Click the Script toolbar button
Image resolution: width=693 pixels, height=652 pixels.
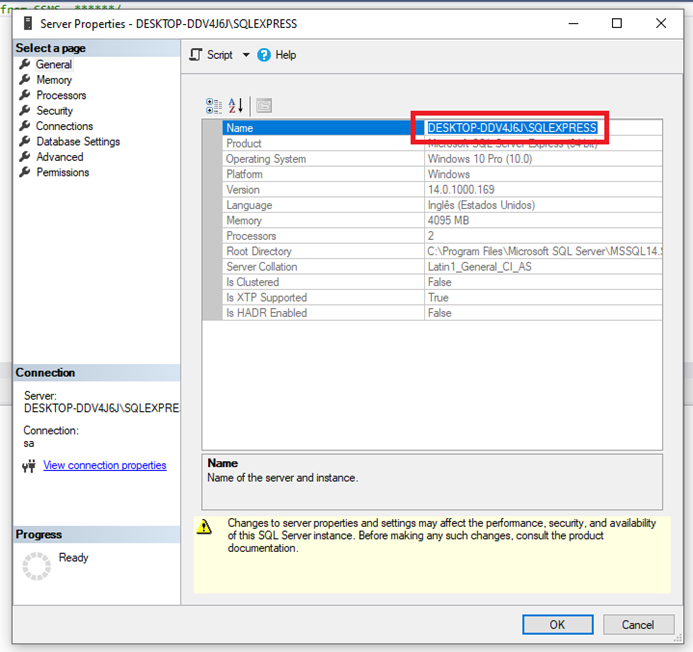[x=211, y=55]
